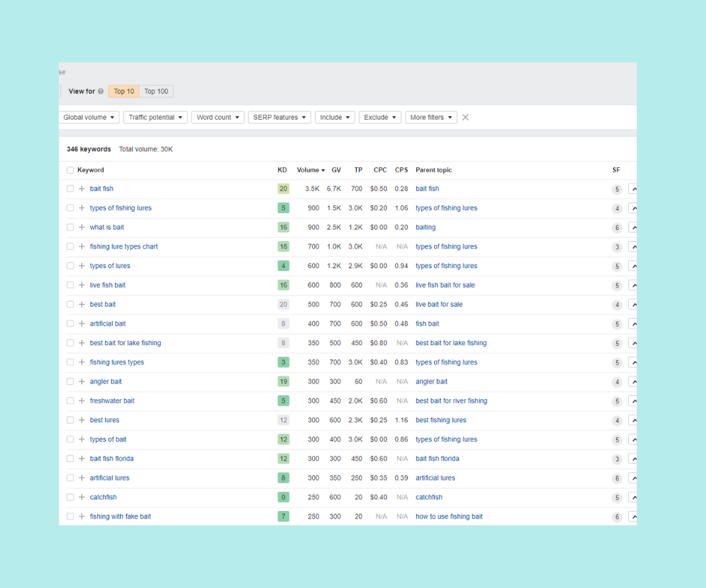Open View for help question-mark icon
Image resolution: width=706 pixels, height=588 pixels.
pos(101,91)
